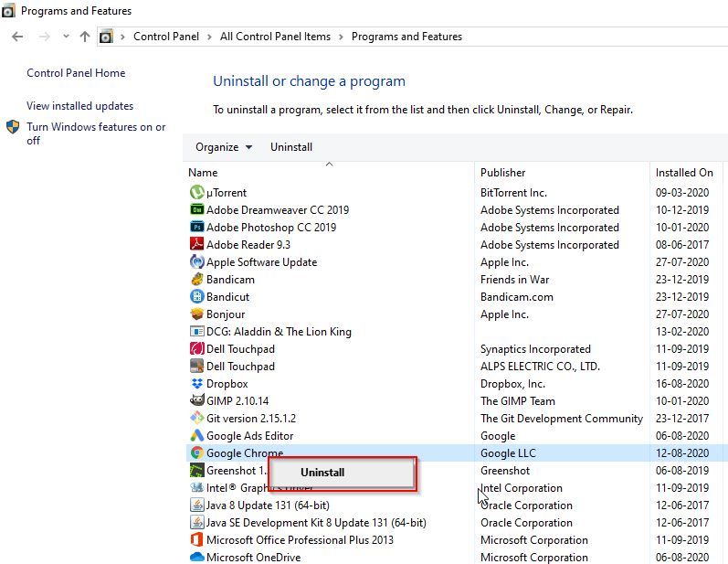Click the µTorrent program icon
This screenshot has width=728, height=564.
197,192
